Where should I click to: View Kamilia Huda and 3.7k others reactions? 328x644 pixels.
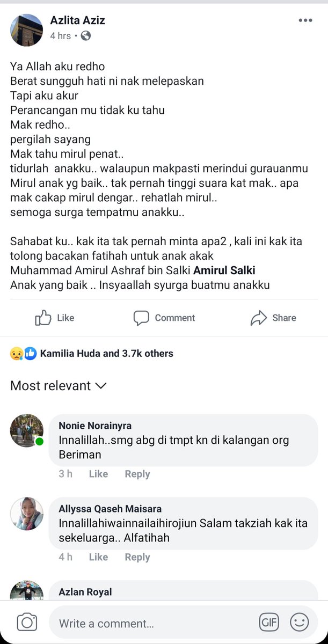[106, 354]
